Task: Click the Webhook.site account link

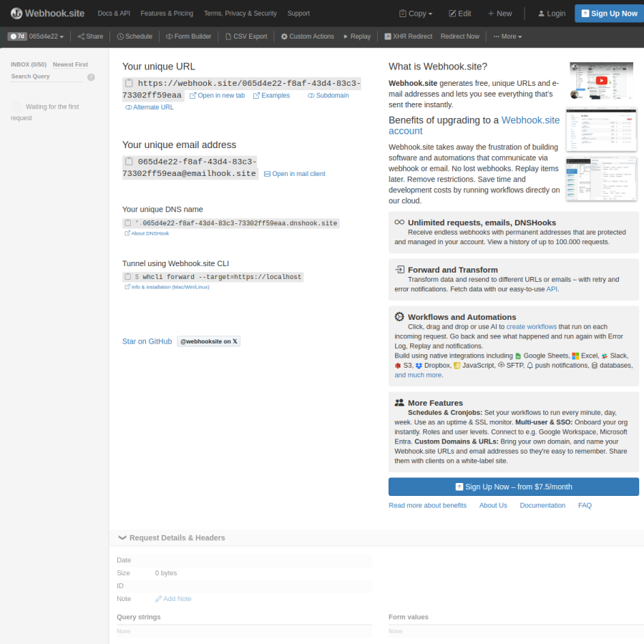Action: point(474,125)
